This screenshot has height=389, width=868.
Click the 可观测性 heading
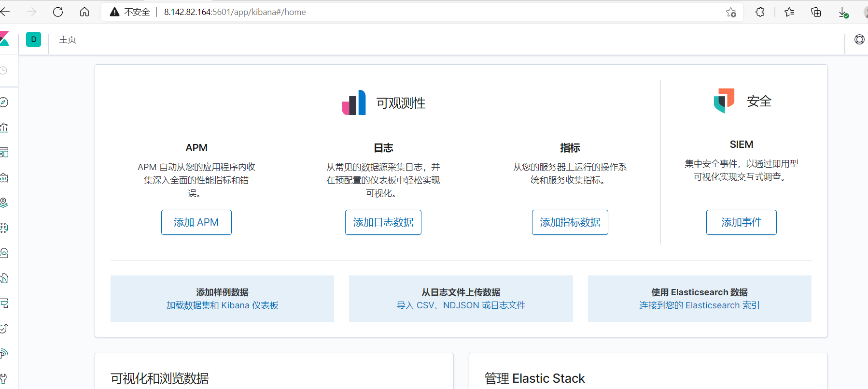[401, 103]
